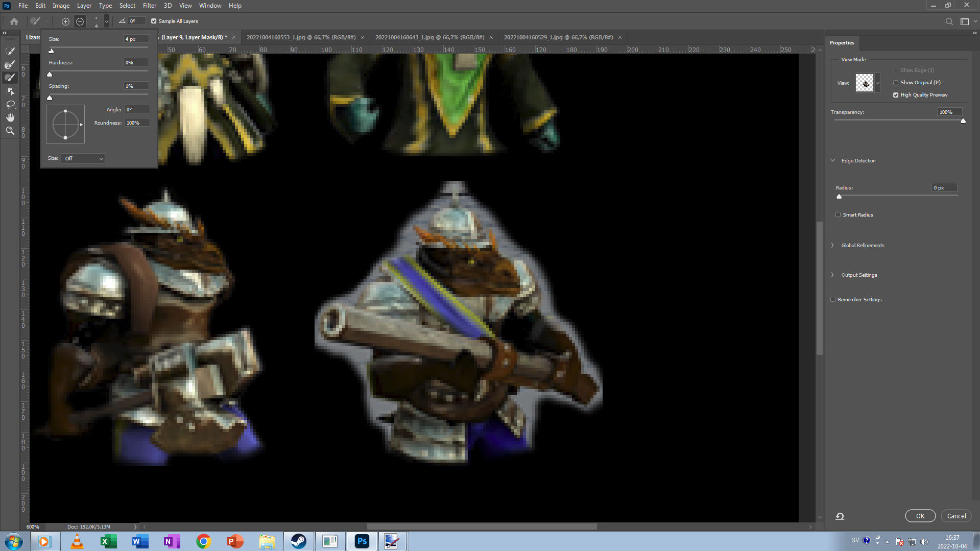The image size is (980, 551).
Task: Open the status bar Doc info arrow
Action: [135, 526]
